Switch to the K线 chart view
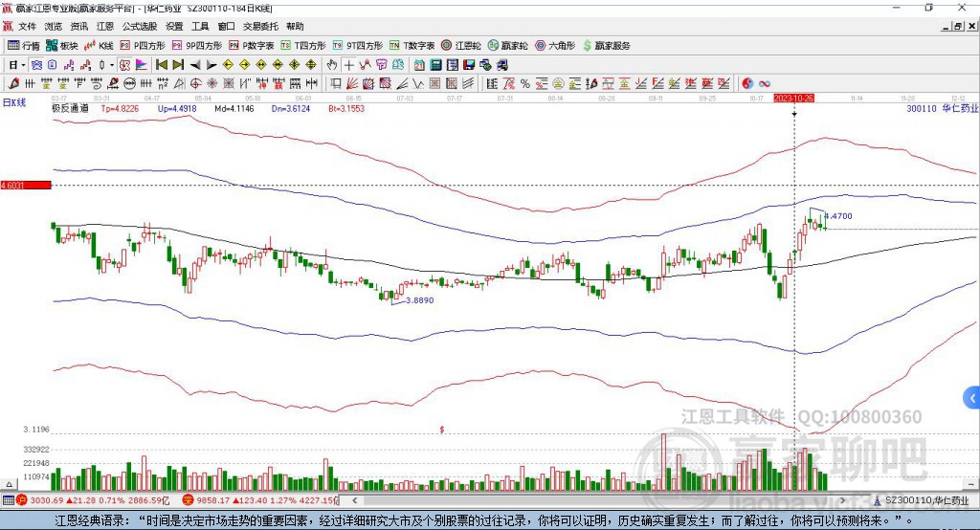The image size is (980, 530). point(99,46)
